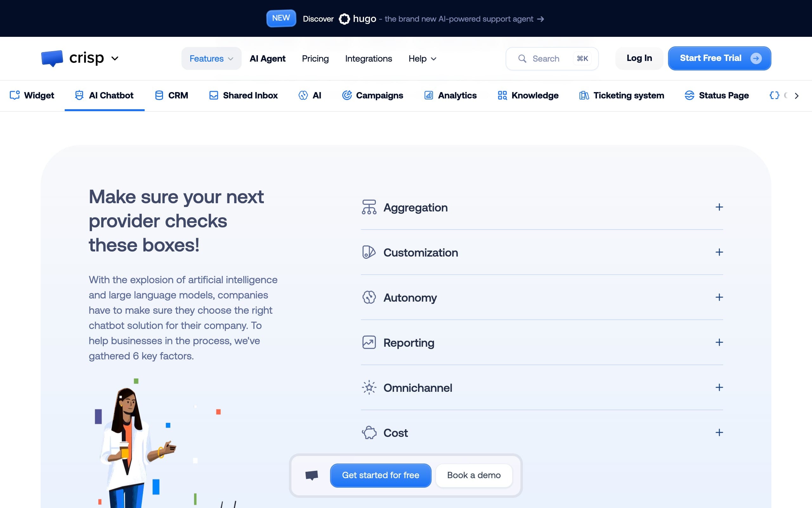Open the Features dropdown menu
812x508 pixels.
(x=211, y=58)
